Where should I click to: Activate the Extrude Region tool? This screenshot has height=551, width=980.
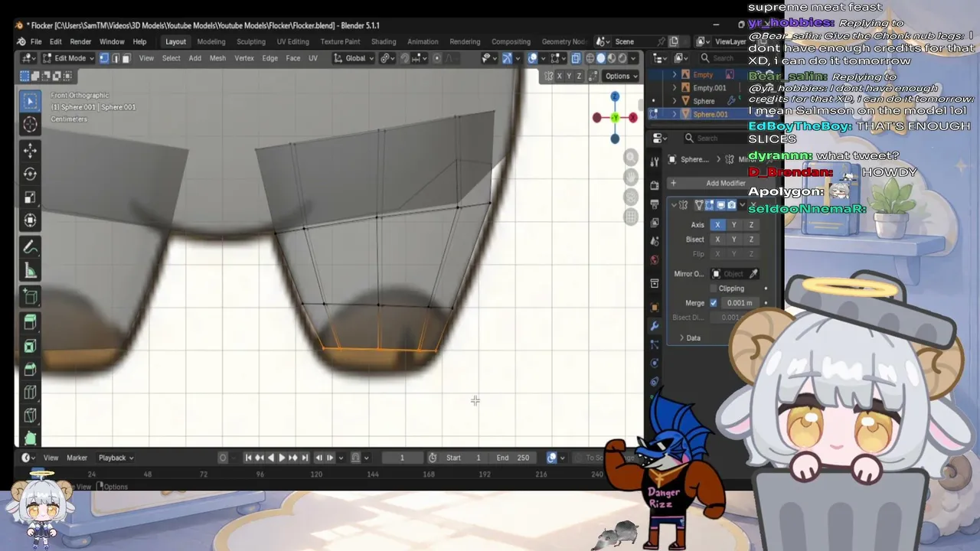[30, 322]
